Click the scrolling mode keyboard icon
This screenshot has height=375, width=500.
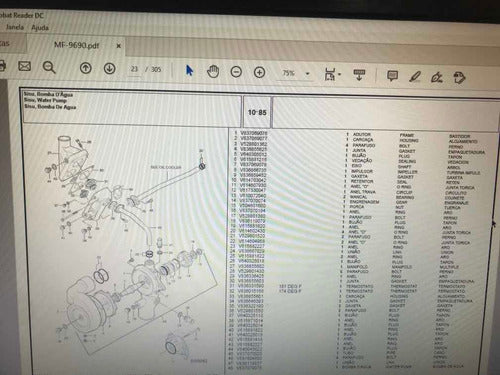(359, 75)
